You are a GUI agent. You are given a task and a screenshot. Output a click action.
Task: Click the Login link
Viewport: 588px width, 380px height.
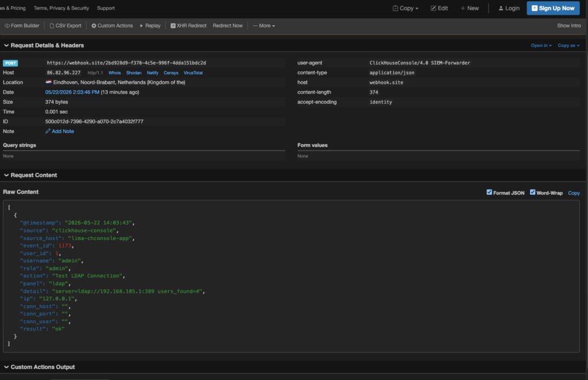pos(509,8)
